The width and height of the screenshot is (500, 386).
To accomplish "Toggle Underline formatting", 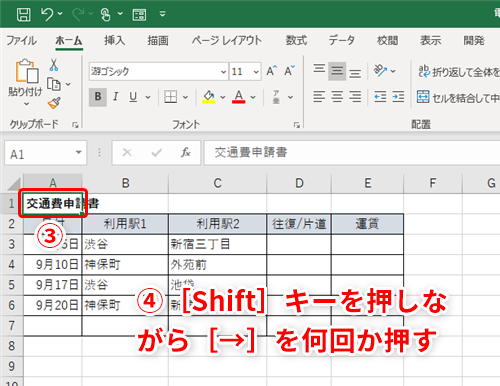I will (x=133, y=97).
